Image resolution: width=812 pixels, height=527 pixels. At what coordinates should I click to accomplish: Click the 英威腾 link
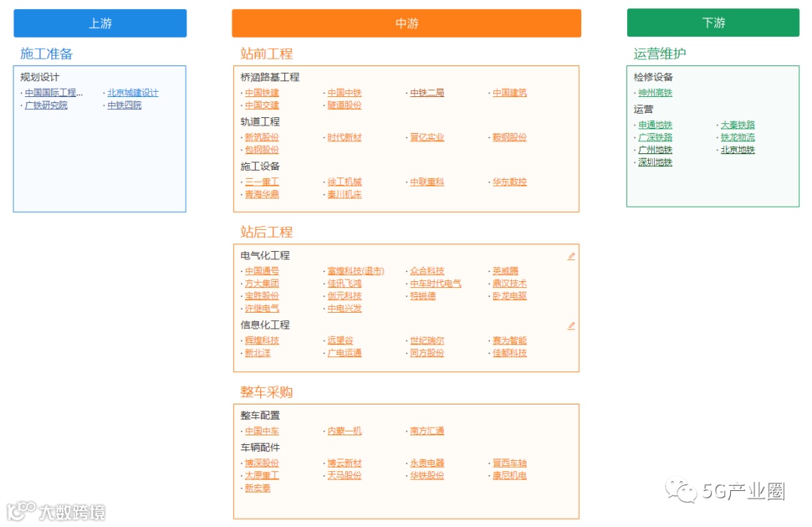pyautogui.click(x=505, y=271)
